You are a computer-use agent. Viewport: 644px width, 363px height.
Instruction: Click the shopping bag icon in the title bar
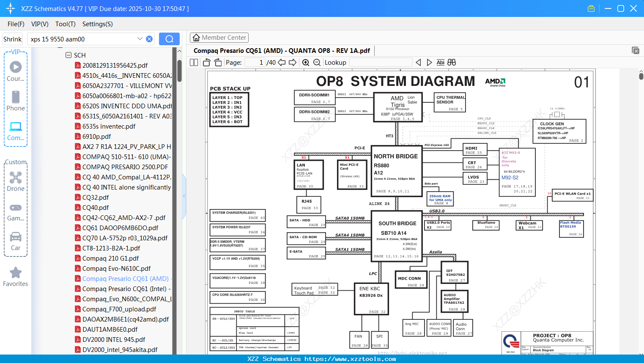point(591,8)
